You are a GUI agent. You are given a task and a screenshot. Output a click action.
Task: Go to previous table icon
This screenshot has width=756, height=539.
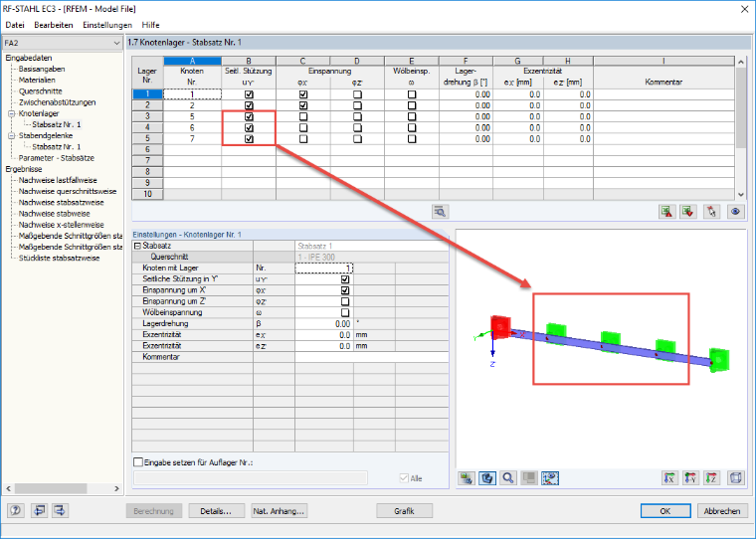tap(39, 510)
